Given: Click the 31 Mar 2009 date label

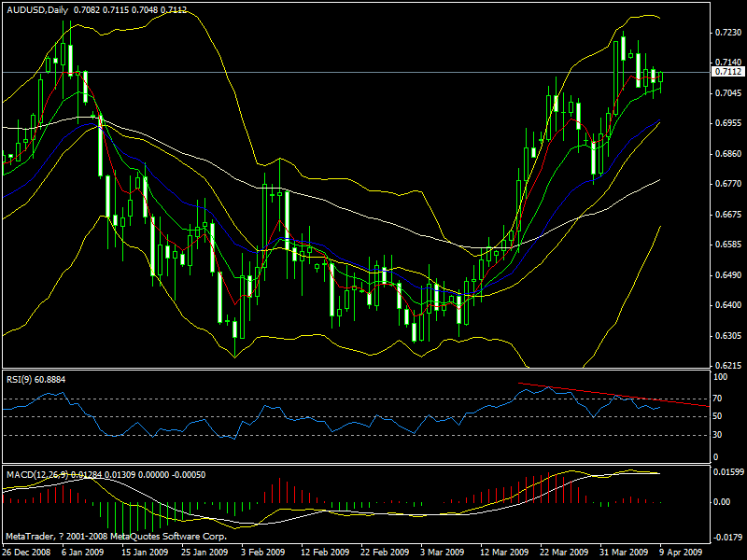Looking at the screenshot, I should point(624,552).
